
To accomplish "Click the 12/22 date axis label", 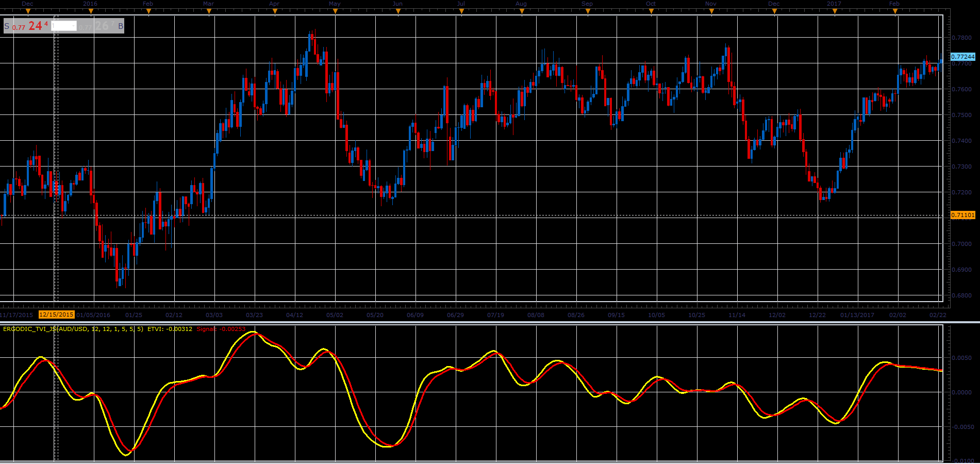I will pos(817,315).
